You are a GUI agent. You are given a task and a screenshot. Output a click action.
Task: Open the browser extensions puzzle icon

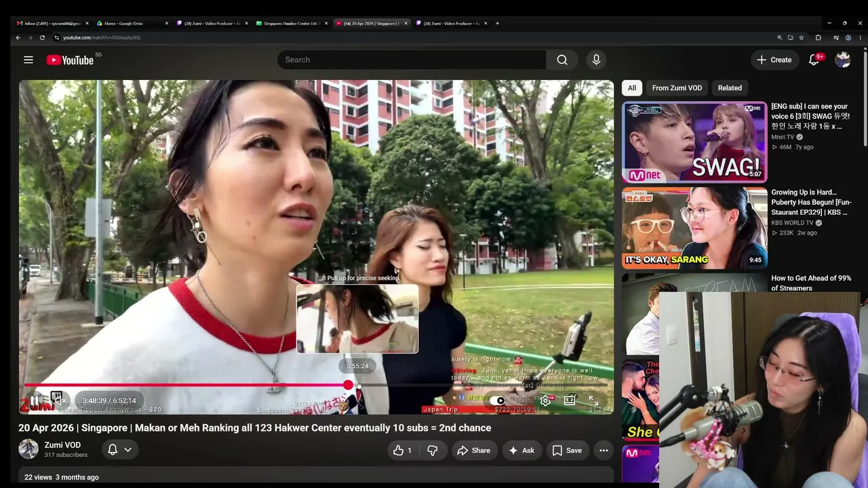(818, 37)
